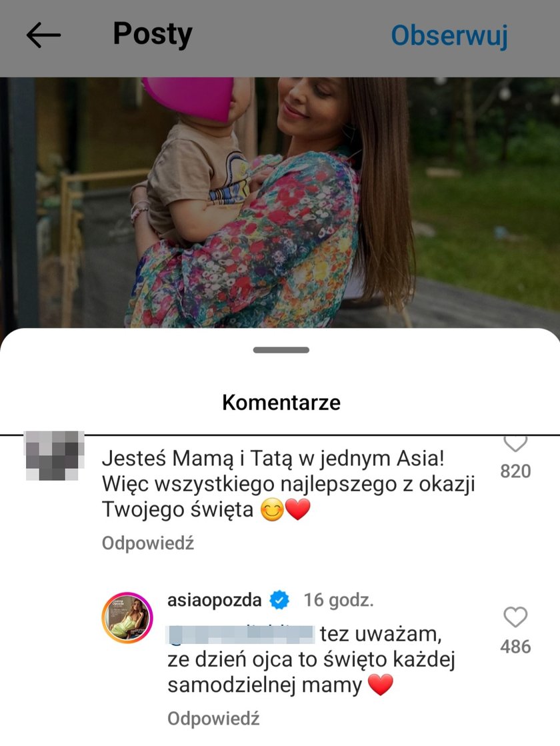Like asiaopozda's reply with 486 likes
560x746 pixels.
(515, 617)
